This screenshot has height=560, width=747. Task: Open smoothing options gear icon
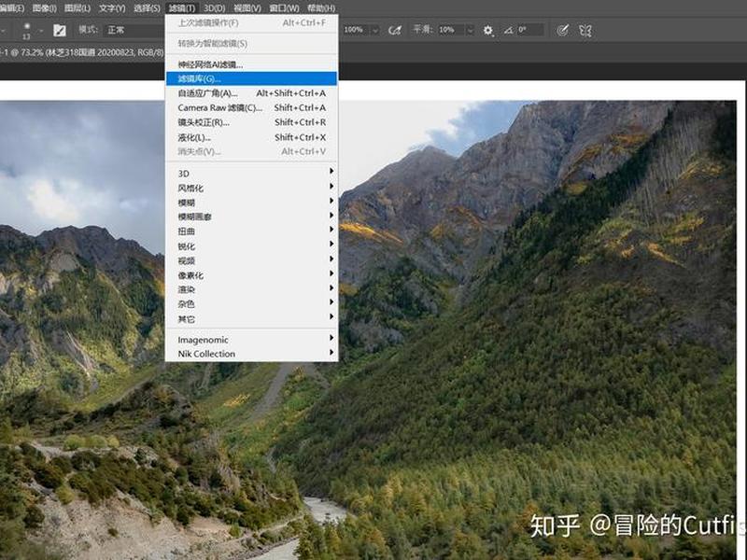tap(487, 31)
